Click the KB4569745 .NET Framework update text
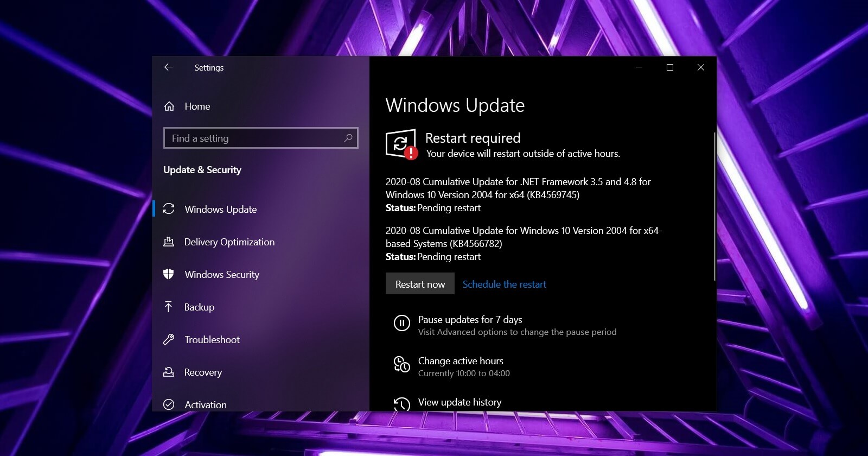Screen dimensions: 868x456 [x=518, y=188]
